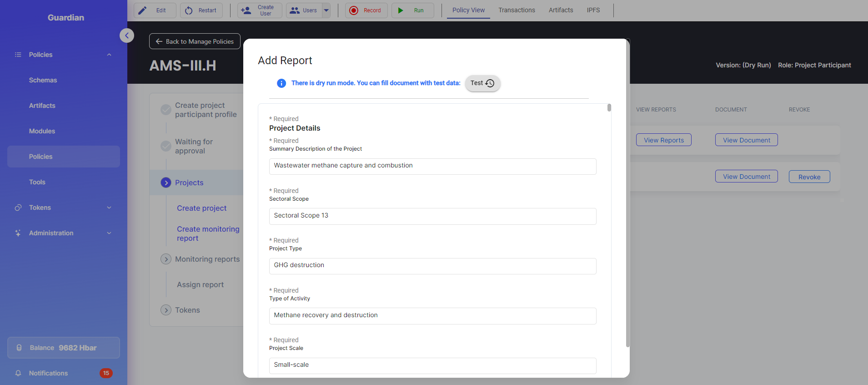Click the Edit pencil icon
Image resolution: width=868 pixels, height=385 pixels.
pyautogui.click(x=143, y=10)
